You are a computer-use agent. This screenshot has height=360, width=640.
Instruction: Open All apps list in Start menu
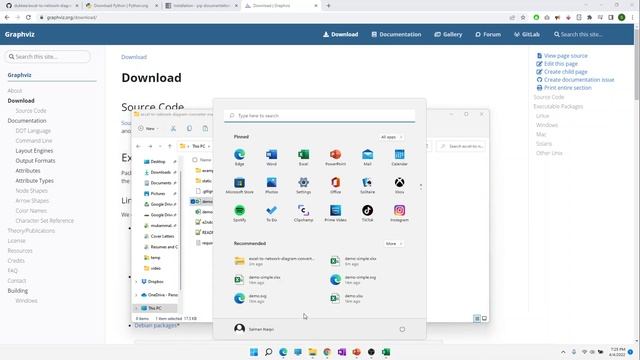pos(391,137)
